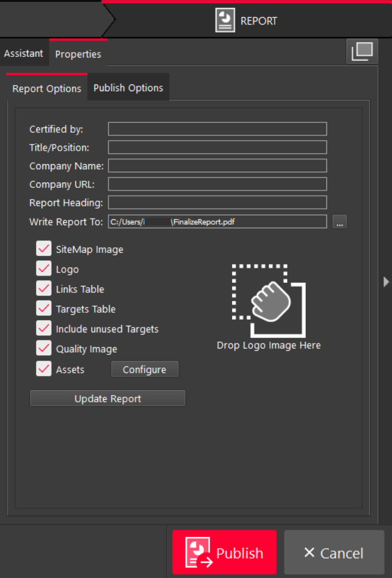Viewport: 392px width, 578px height.
Task: Expand the right side panel arrow
Action: click(386, 282)
